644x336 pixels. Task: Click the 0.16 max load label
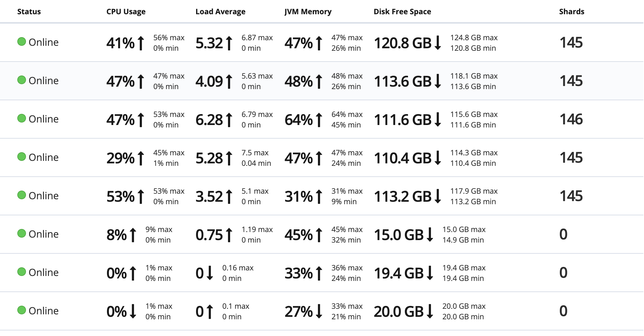coord(238,268)
